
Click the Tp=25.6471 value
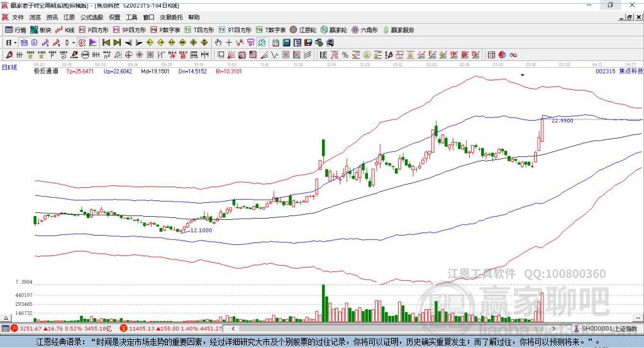[x=80, y=72]
